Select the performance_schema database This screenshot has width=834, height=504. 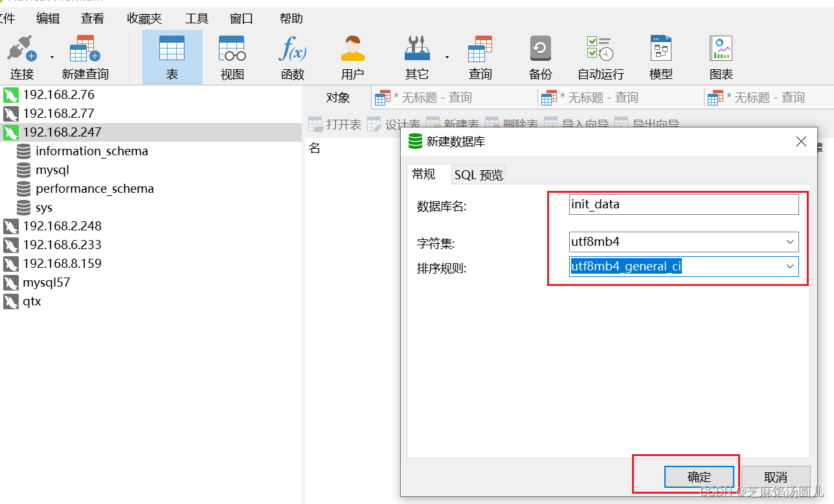(x=95, y=189)
